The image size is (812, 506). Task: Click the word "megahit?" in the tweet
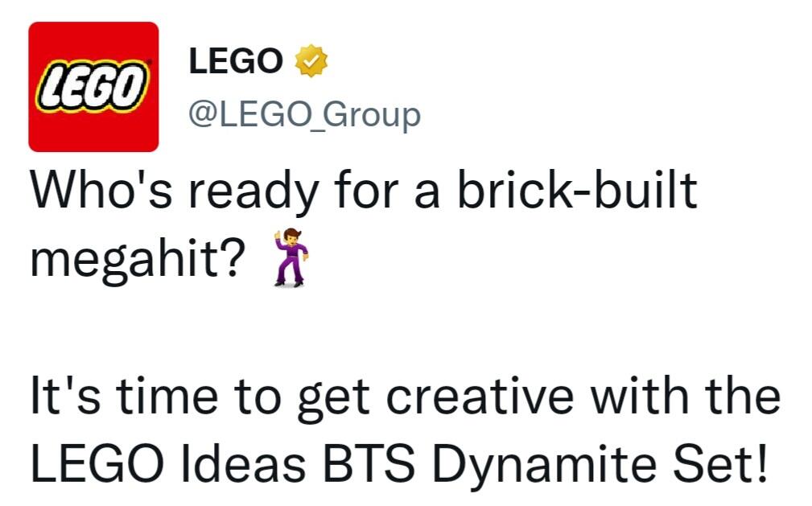(x=138, y=259)
